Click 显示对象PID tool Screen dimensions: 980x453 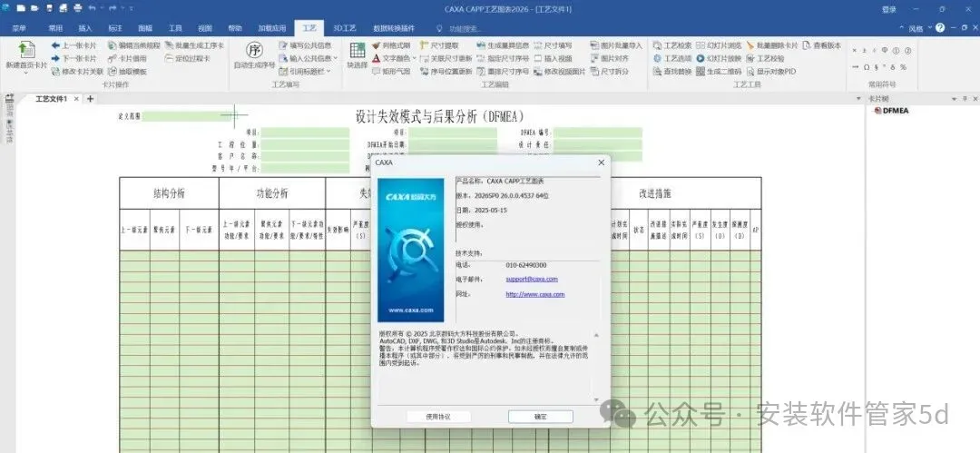click(771, 72)
